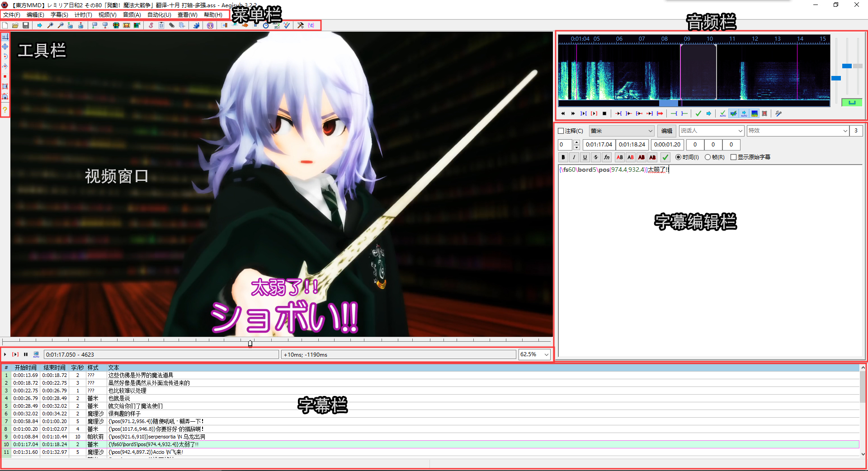Open the 自动化(U) menu
This screenshot has height=471, width=868.
[x=159, y=15]
